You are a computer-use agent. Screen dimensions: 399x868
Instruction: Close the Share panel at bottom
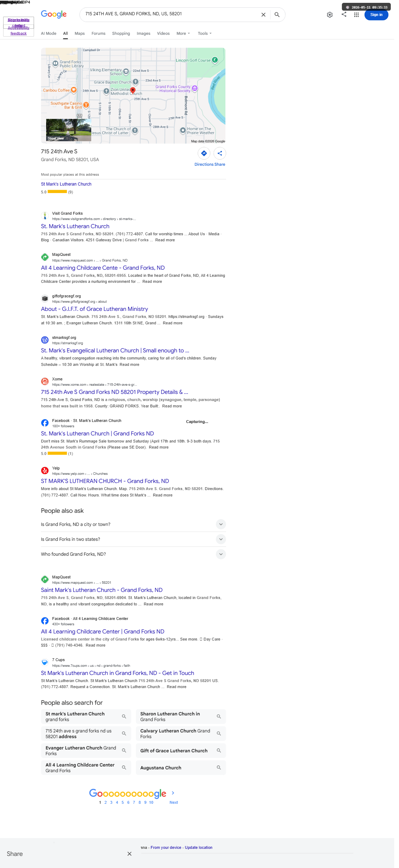[130, 854]
